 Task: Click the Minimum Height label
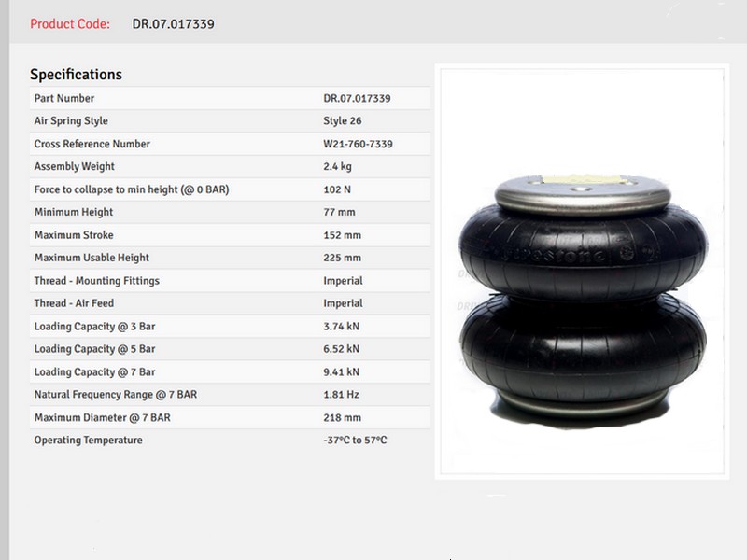tap(74, 212)
